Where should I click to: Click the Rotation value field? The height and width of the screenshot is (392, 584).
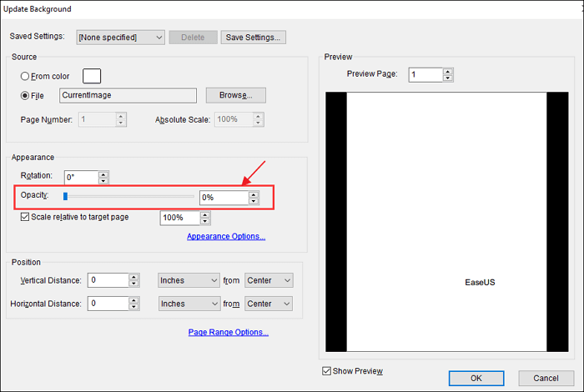click(82, 177)
